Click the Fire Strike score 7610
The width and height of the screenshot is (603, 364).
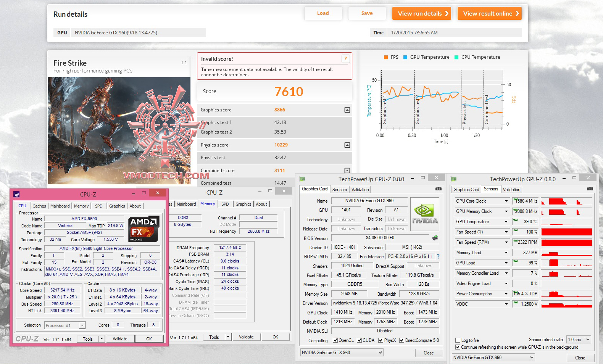pos(289,92)
